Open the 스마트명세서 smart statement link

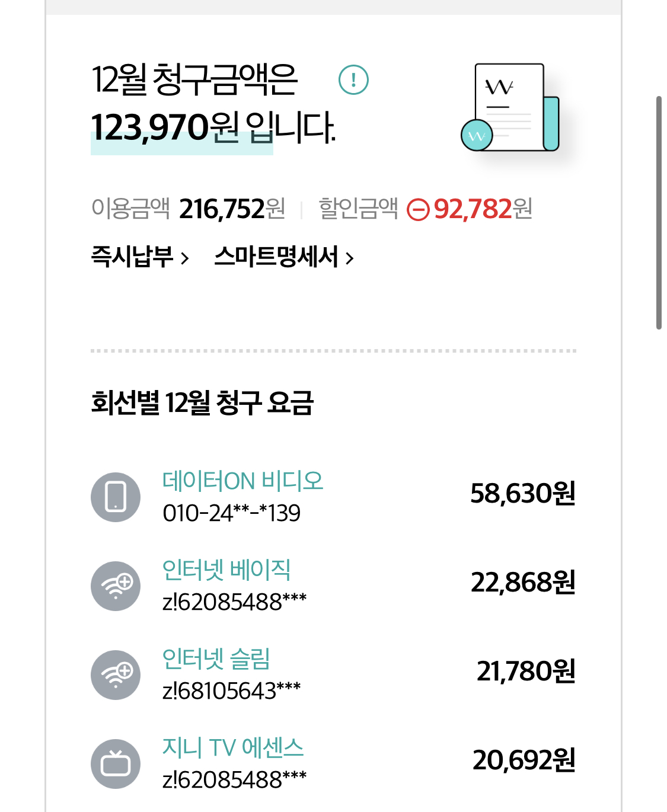[276, 257]
